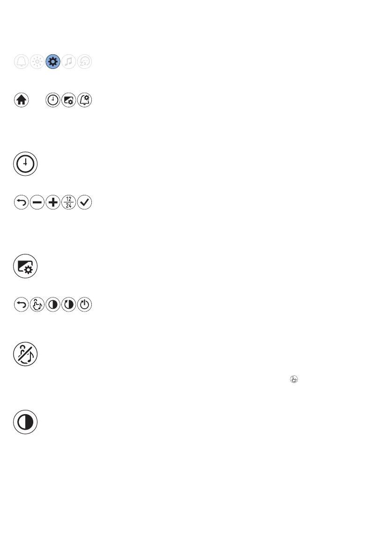The height and width of the screenshot is (558, 392).
Task: Open small clock icon next to display settings
Action: pyautogui.click(x=53, y=100)
